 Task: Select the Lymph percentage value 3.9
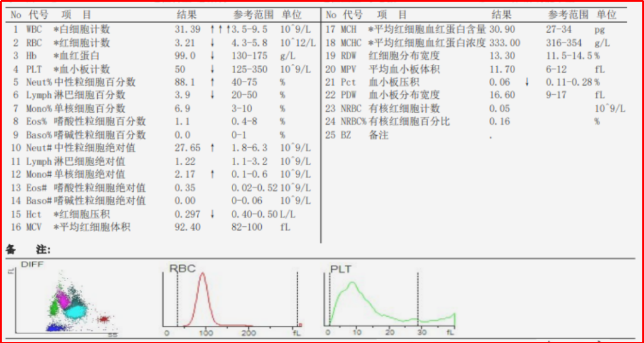[182, 95]
